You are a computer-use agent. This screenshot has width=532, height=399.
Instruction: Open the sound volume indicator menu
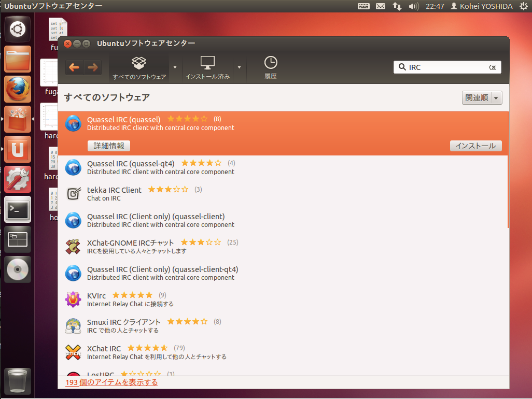click(x=413, y=6)
